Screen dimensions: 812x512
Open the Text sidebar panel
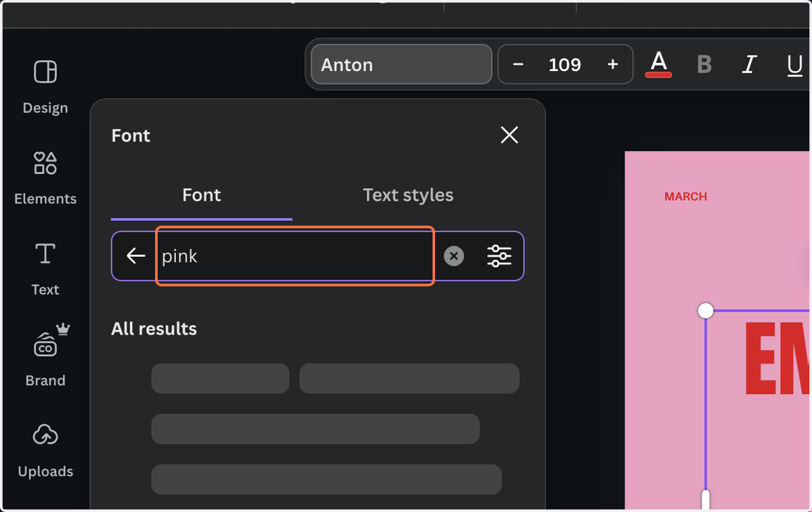[45, 269]
